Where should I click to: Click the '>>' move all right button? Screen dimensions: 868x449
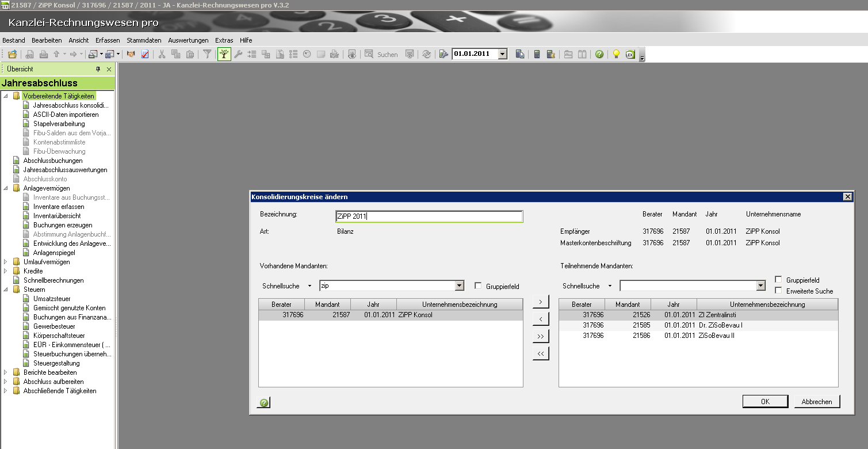click(x=541, y=336)
